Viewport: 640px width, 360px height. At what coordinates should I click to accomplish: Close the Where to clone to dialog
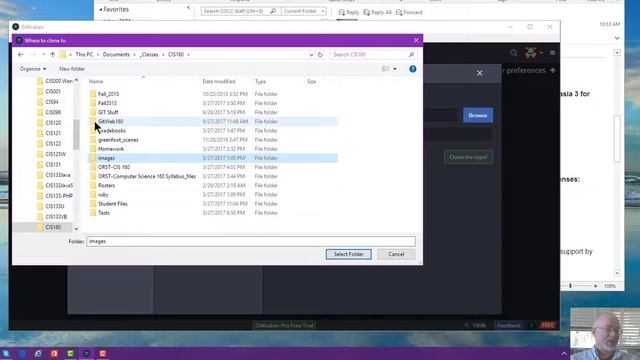point(416,40)
